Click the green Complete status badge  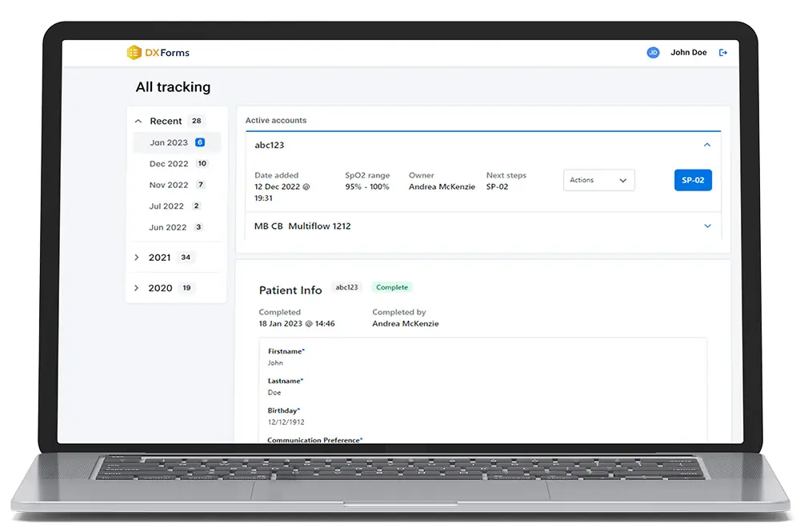pos(391,286)
